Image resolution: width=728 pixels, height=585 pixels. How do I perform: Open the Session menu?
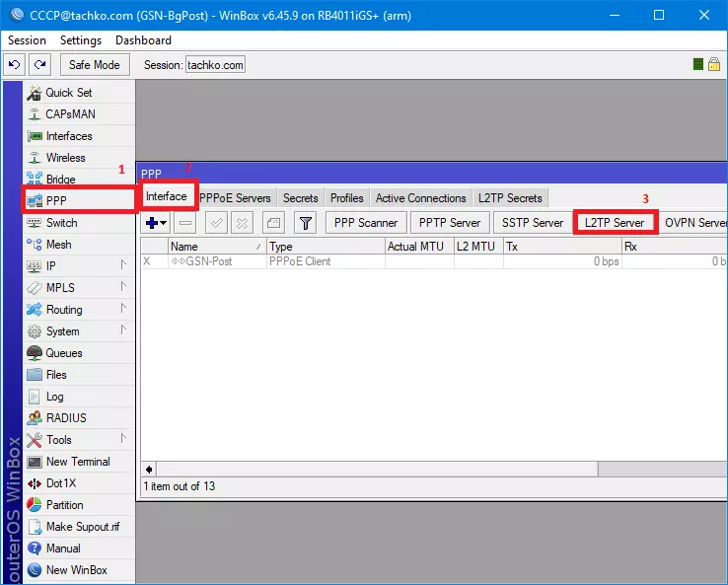pos(27,40)
